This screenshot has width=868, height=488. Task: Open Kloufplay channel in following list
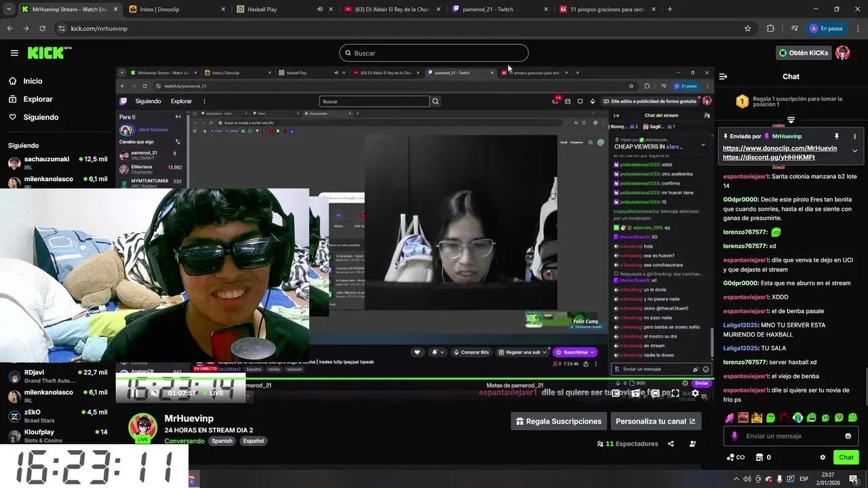click(58, 436)
